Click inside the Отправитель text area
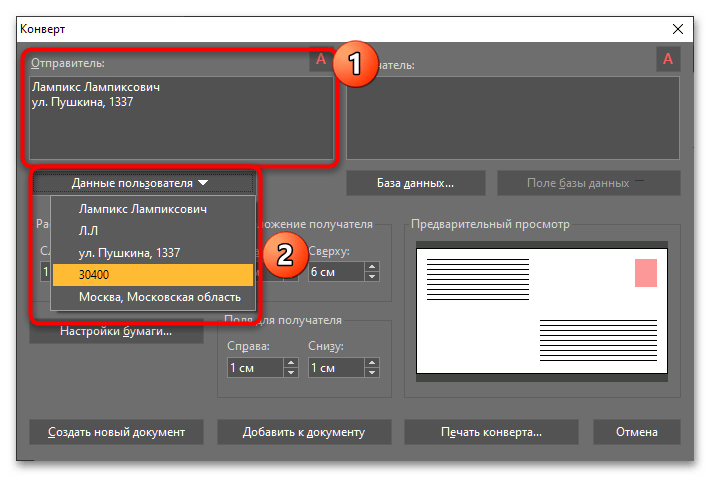 coord(180,125)
